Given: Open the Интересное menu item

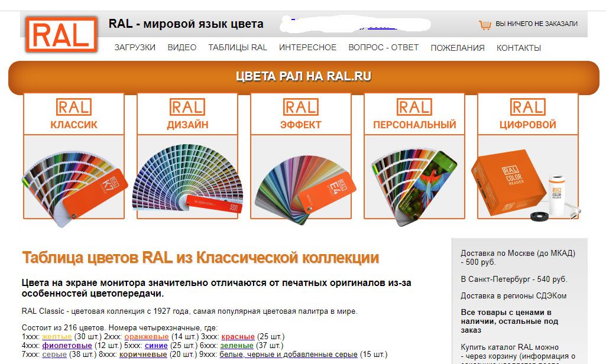Looking at the screenshot, I should [x=307, y=47].
